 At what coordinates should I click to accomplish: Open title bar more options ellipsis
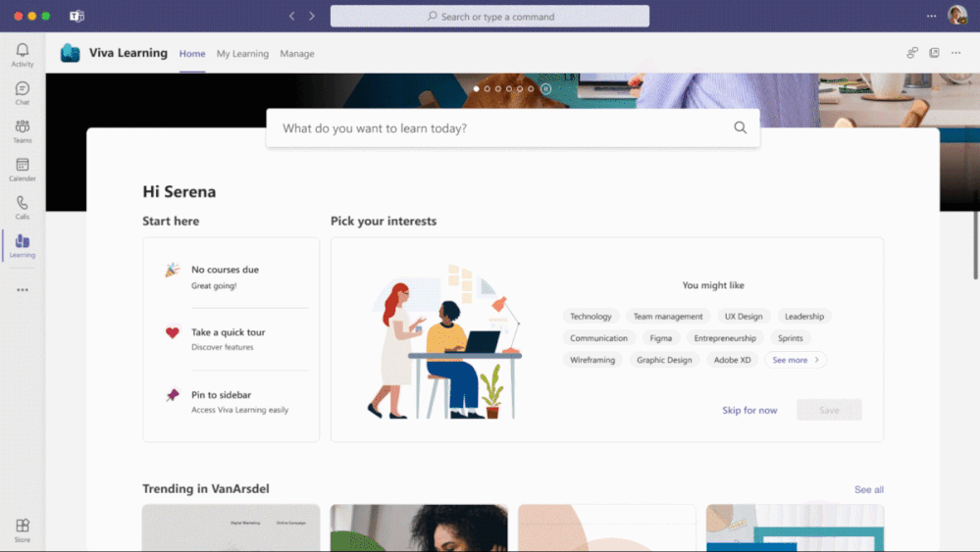pos(931,17)
